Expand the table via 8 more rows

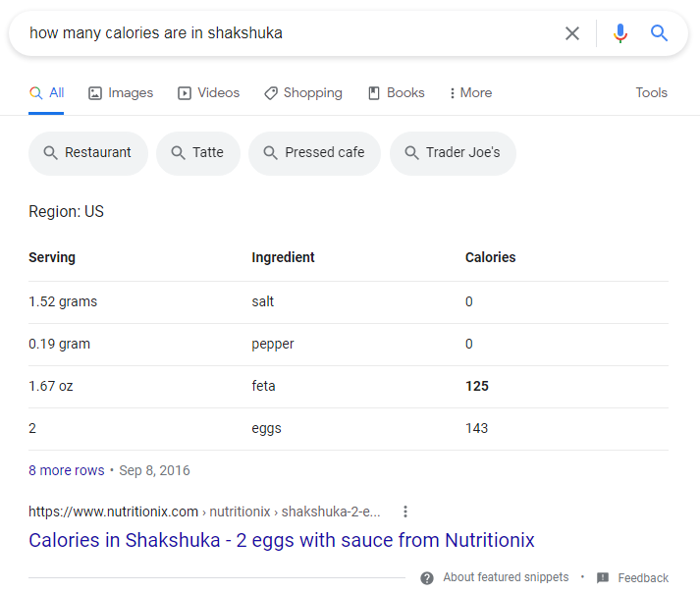67,470
